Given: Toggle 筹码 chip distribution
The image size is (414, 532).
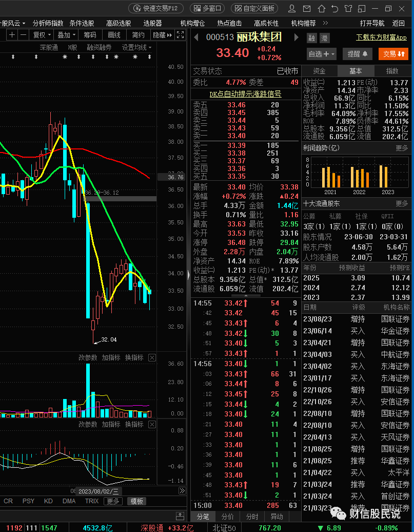Looking at the screenshot, I should coord(90,34).
